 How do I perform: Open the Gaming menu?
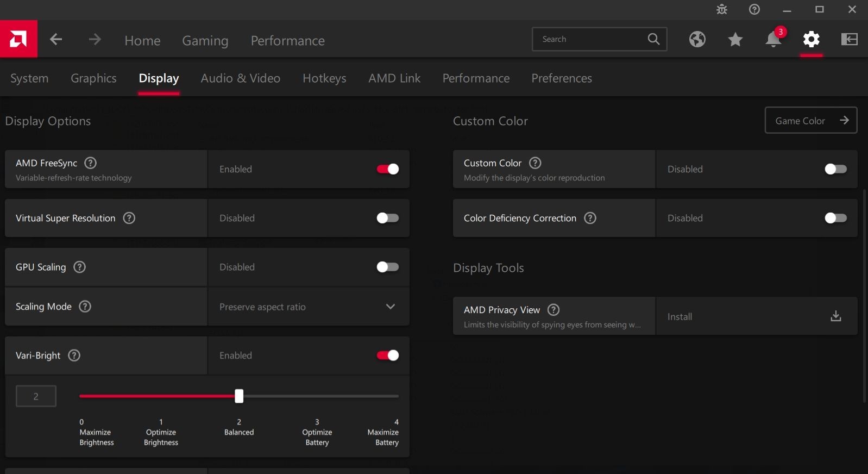pyautogui.click(x=205, y=41)
